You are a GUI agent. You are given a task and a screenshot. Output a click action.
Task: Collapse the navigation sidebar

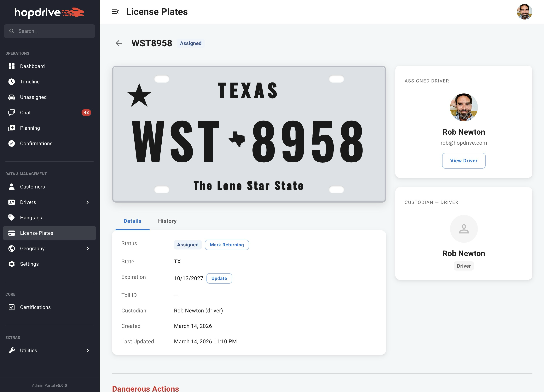[116, 12]
